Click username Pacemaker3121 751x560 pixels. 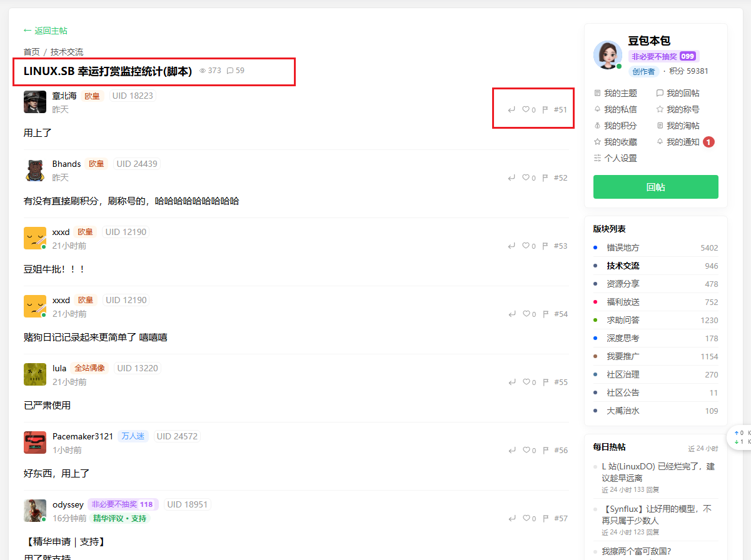click(83, 436)
